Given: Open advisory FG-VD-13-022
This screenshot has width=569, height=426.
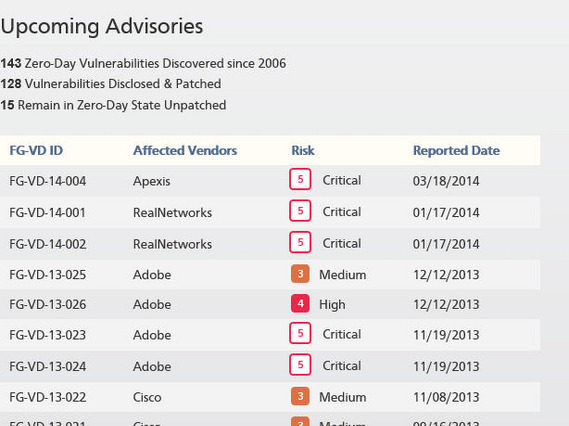Looking at the screenshot, I should [x=48, y=397].
